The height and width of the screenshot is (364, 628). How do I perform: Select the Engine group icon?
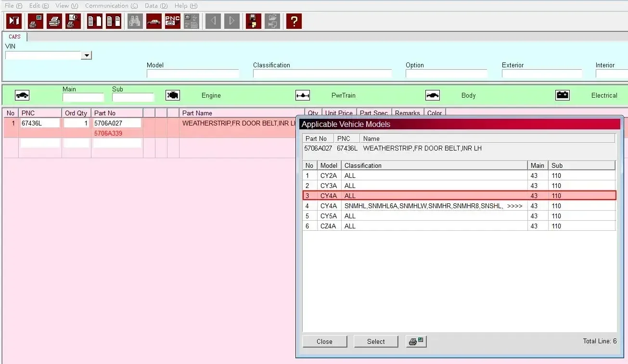pyautogui.click(x=173, y=95)
